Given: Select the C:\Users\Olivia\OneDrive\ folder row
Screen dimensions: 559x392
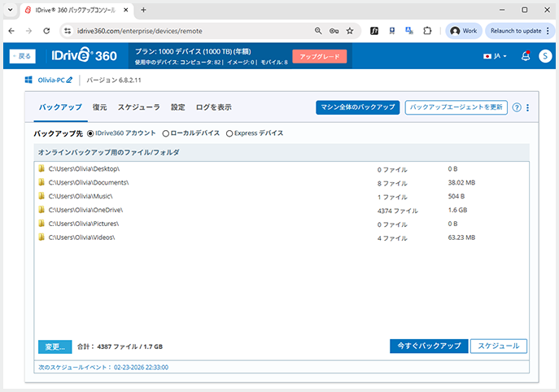Looking at the screenshot, I should tap(85, 210).
